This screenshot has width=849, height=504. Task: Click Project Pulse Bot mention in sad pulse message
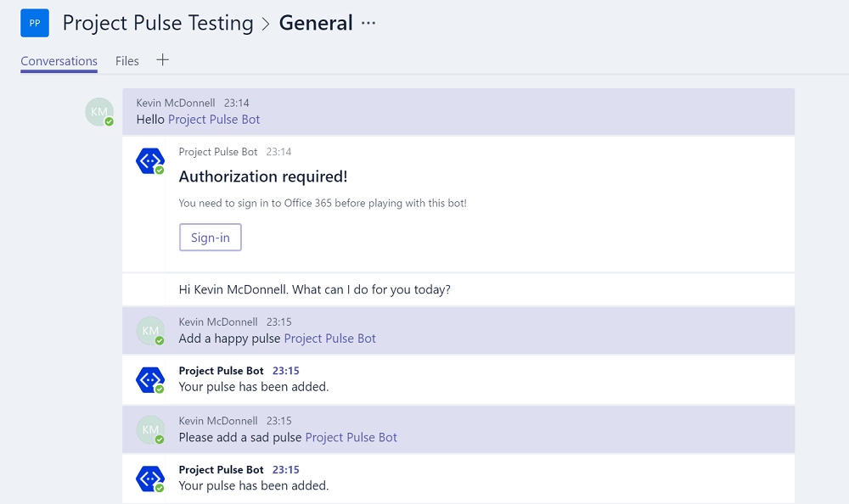(351, 438)
